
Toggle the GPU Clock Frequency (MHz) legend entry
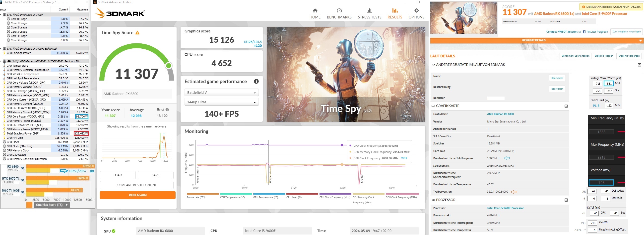pos(401,196)
